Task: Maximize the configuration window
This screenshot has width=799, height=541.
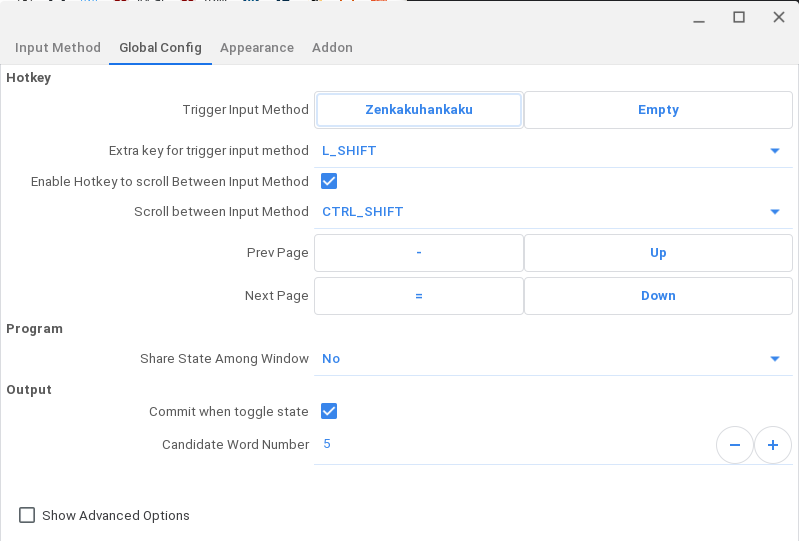Action: (739, 17)
